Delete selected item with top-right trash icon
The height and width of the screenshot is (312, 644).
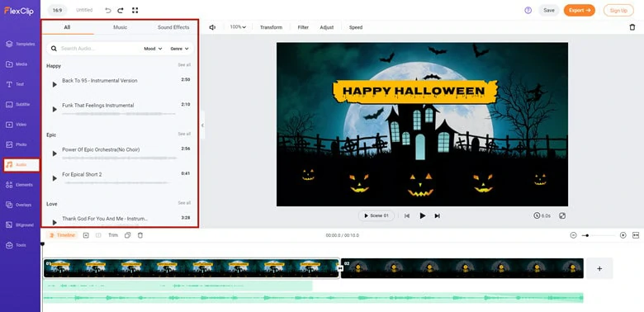(632, 27)
